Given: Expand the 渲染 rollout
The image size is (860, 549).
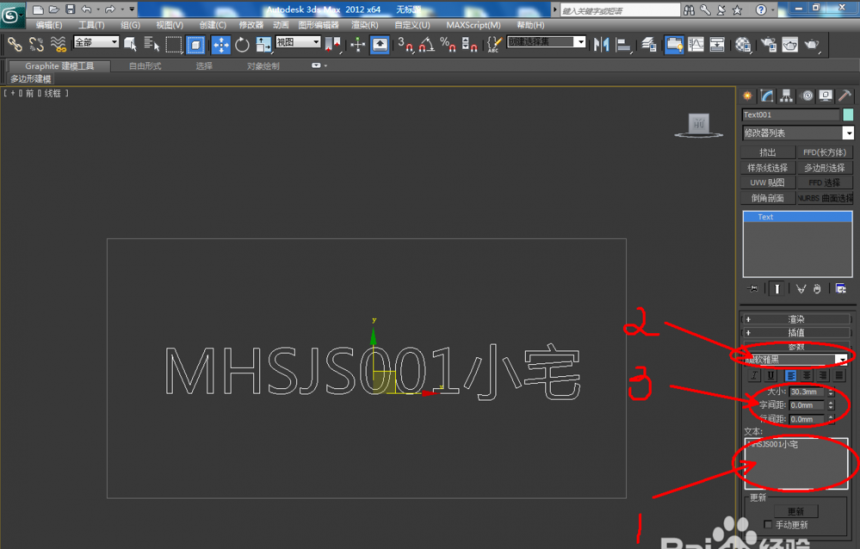Looking at the screenshot, I should (796, 319).
